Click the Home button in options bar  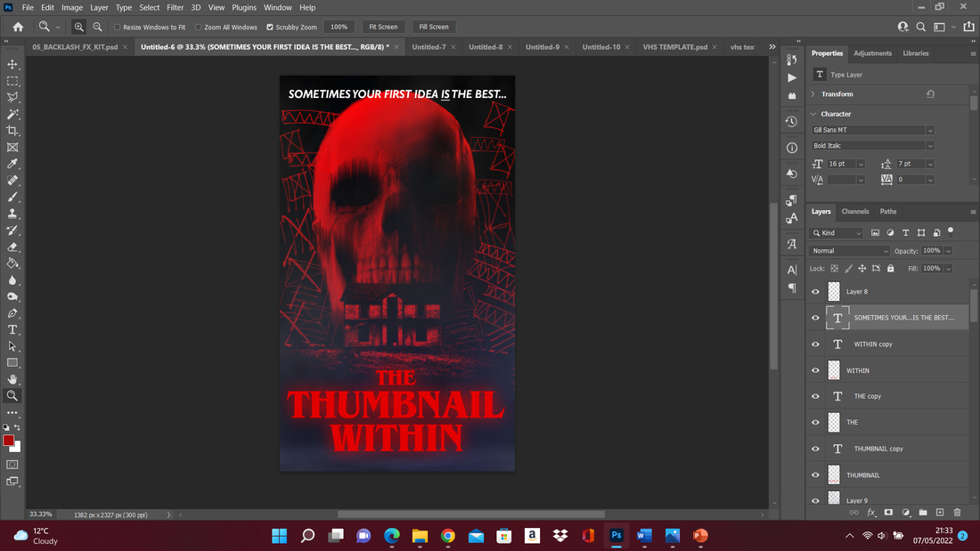(x=18, y=27)
